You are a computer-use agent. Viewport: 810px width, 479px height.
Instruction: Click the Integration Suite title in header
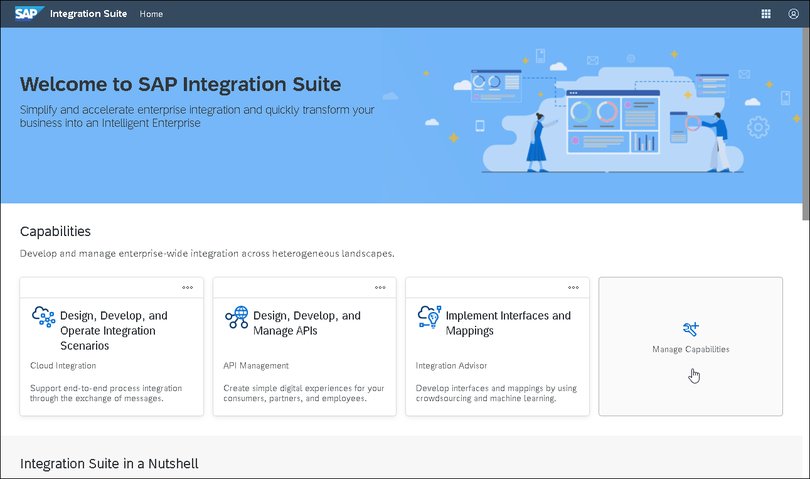(x=88, y=14)
